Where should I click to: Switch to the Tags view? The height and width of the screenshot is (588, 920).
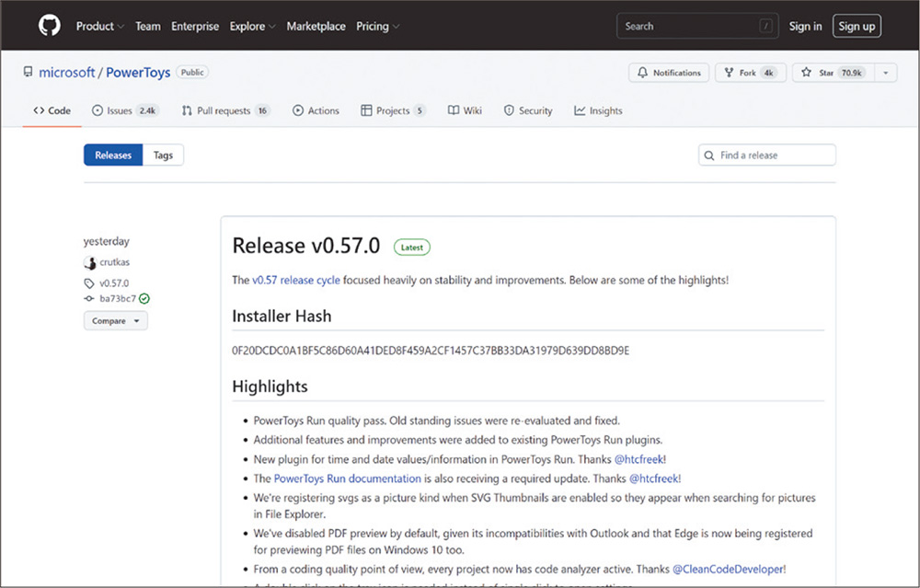point(163,155)
